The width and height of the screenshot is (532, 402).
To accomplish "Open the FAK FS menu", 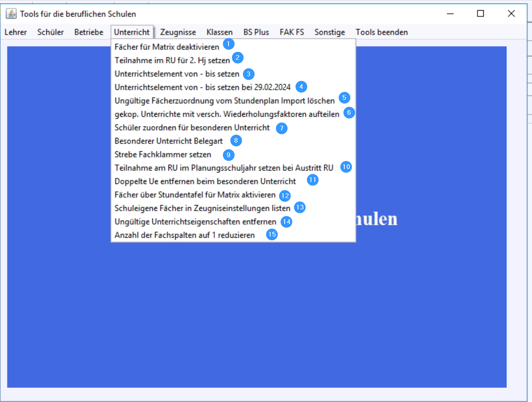I will 292,32.
